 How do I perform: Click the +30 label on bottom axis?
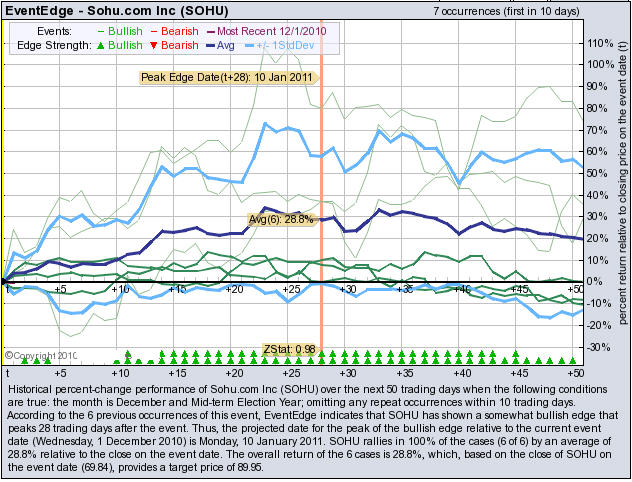click(x=347, y=373)
